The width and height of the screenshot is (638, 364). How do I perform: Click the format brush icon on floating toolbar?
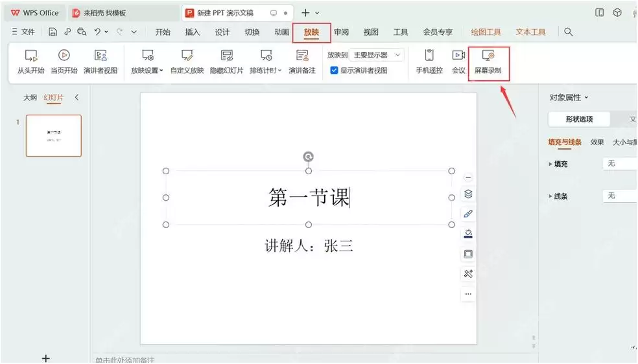click(468, 214)
